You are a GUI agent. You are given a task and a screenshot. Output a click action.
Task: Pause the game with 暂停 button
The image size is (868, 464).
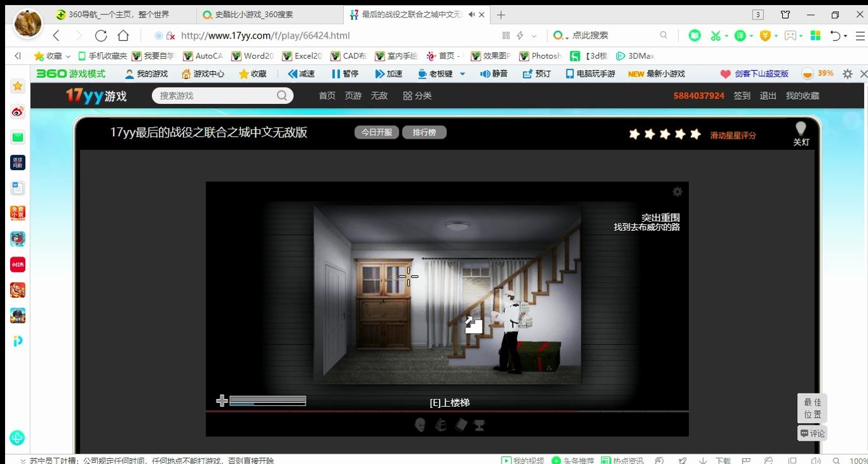(345, 74)
